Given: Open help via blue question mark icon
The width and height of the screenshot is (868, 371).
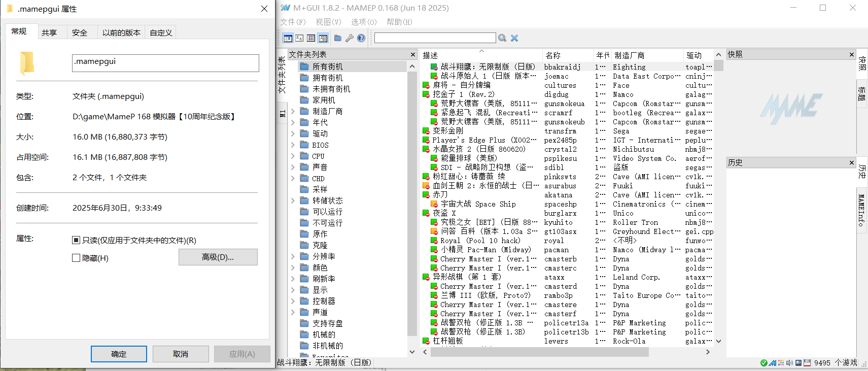Looking at the screenshot, I should tap(361, 38).
